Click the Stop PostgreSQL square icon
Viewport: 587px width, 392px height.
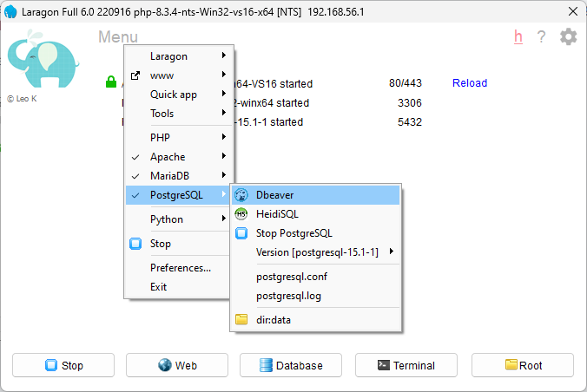click(241, 233)
